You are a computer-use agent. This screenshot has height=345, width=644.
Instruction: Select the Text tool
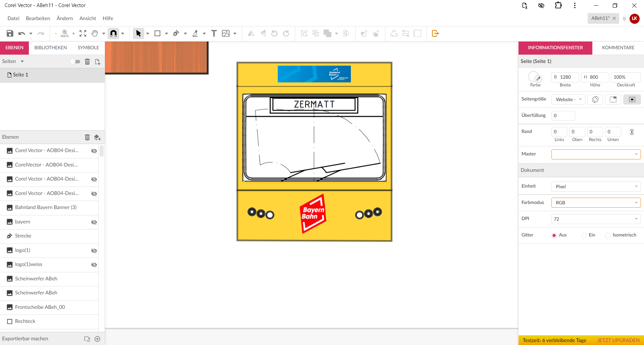point(214,33)
